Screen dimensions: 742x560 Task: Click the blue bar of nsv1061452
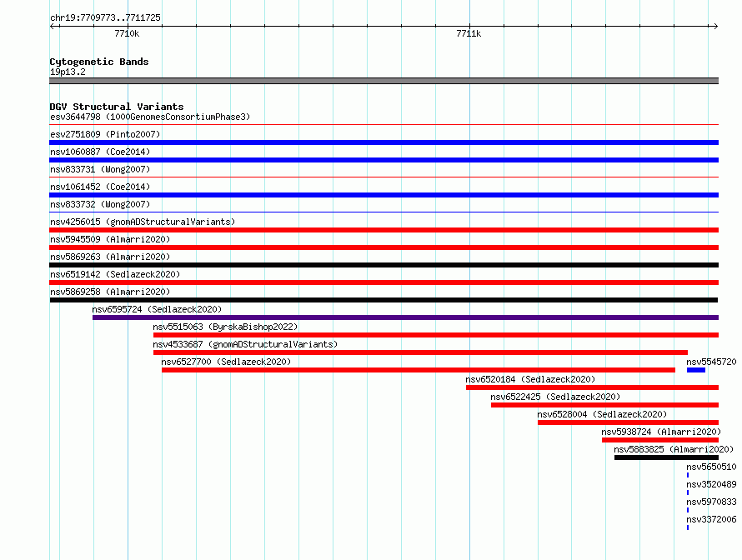[x=384, y=195]
